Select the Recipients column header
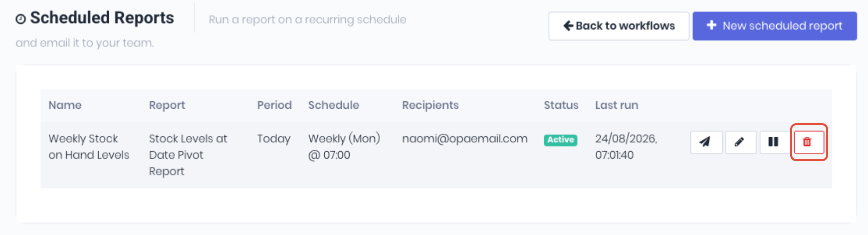Screen dimensions: 868x235 point(431,105)
